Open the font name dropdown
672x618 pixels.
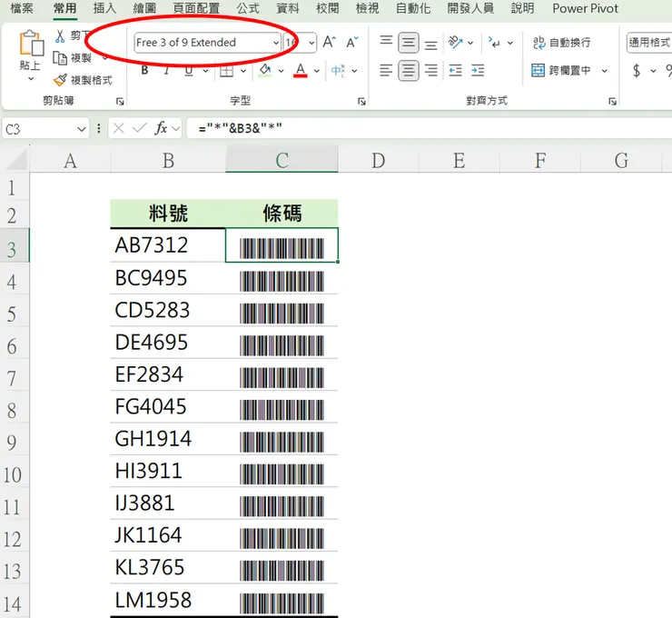[276, 43]
